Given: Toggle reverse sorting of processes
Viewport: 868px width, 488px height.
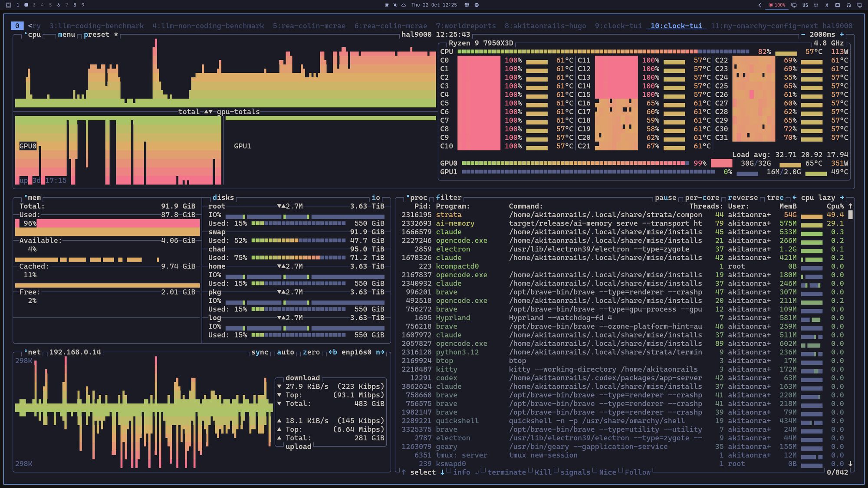Looking at the screenshot, I should 743,197.
